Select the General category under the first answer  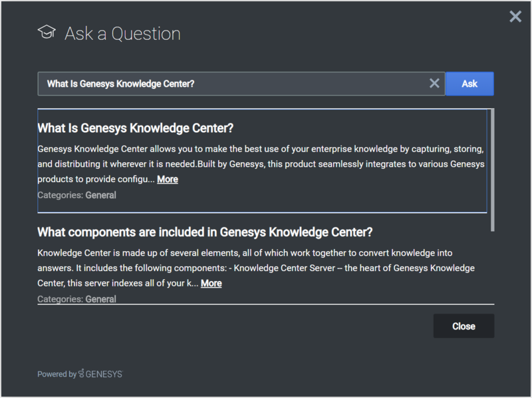point(100,195)
